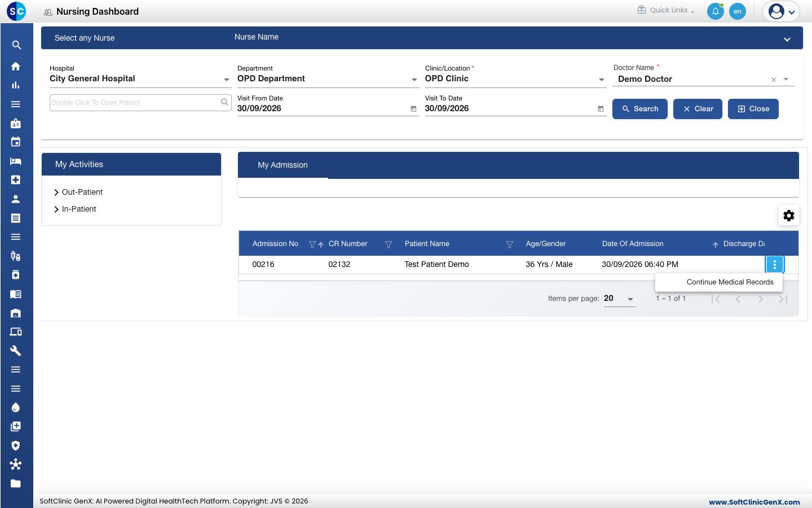Open the wrench tools sidebar icon
The width and height of the screenshot is (812, 508).
(16, 351)
